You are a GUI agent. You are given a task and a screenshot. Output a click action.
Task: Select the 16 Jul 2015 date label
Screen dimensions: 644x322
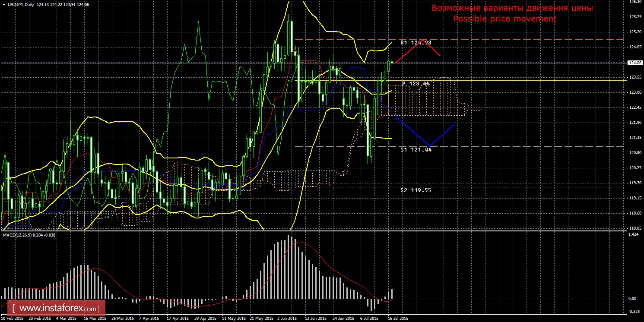pos(396,319)
